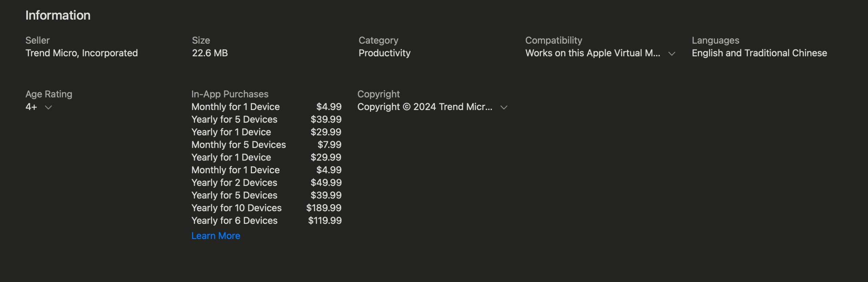Select the Trend Micro, Incorporated seller text
Viewport: 868px width, 282px height.
[x=82, y=53]
